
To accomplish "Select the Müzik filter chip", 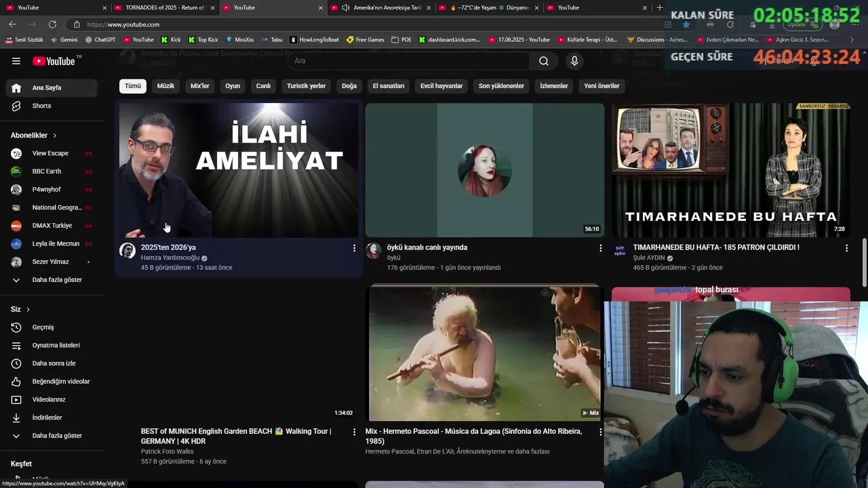I will click(165, 86).
